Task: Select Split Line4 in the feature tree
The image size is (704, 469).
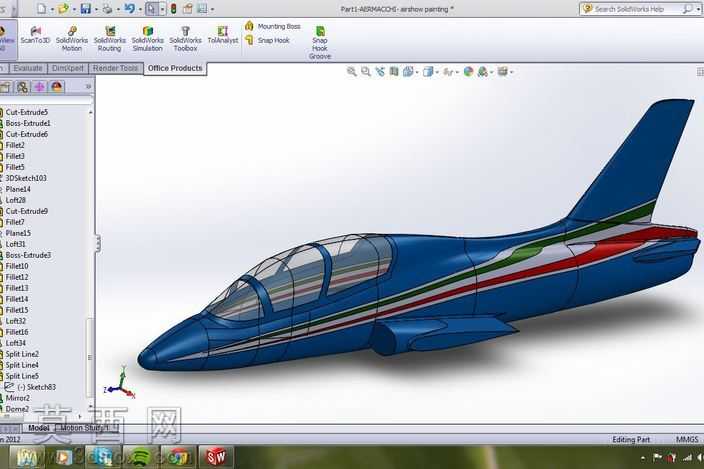Action: (22, 365)
